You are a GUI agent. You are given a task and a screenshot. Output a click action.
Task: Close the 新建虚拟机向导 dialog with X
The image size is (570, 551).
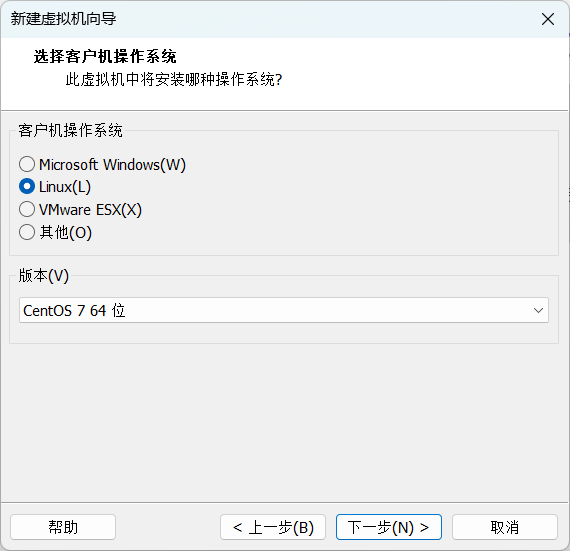[x=548, y=19]
